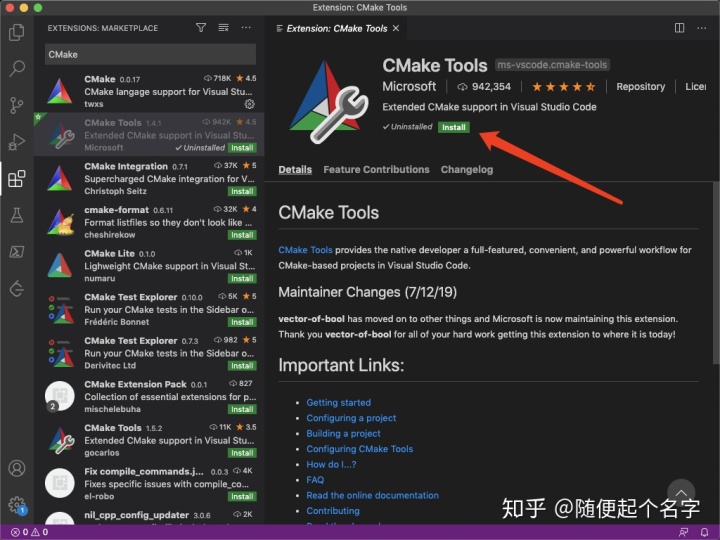The height and width of the screenshot is (540, 720).
Task: Open the Getting started link
Action: [x=338, y=403]
